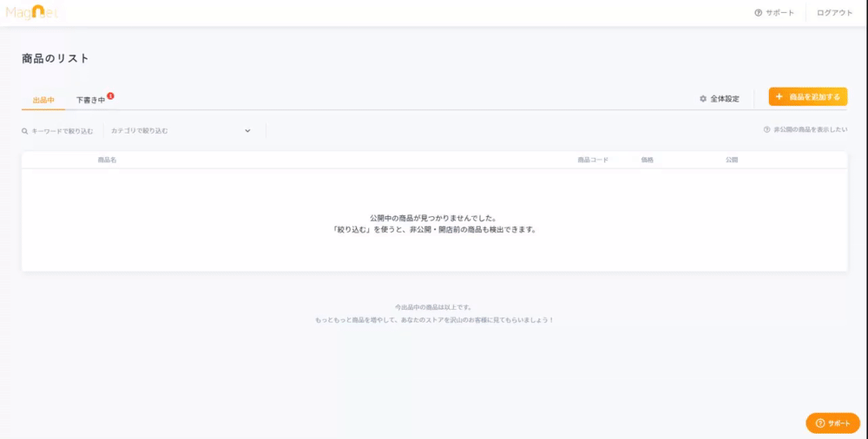Image resolution: width=868 pixels, height=439 pixels.
Task: Open 全体設定 settings
Action: (719, 99)
